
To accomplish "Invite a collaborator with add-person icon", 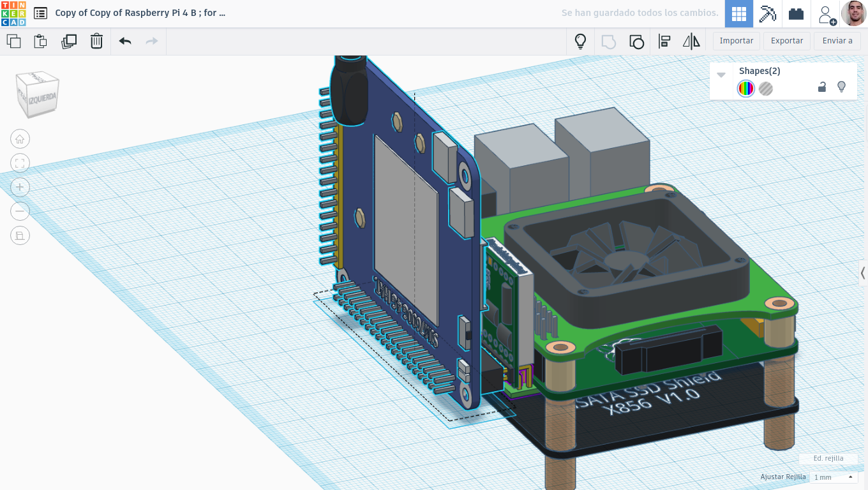I will point(827,15).
